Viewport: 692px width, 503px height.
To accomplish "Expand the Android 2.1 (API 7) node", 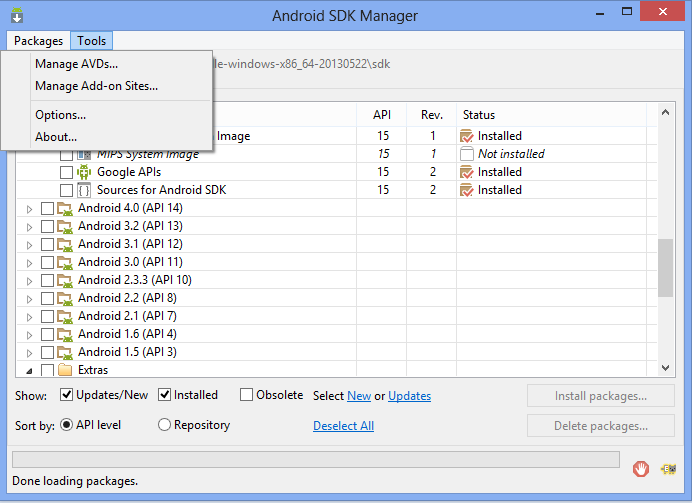I will pos(30,317).
